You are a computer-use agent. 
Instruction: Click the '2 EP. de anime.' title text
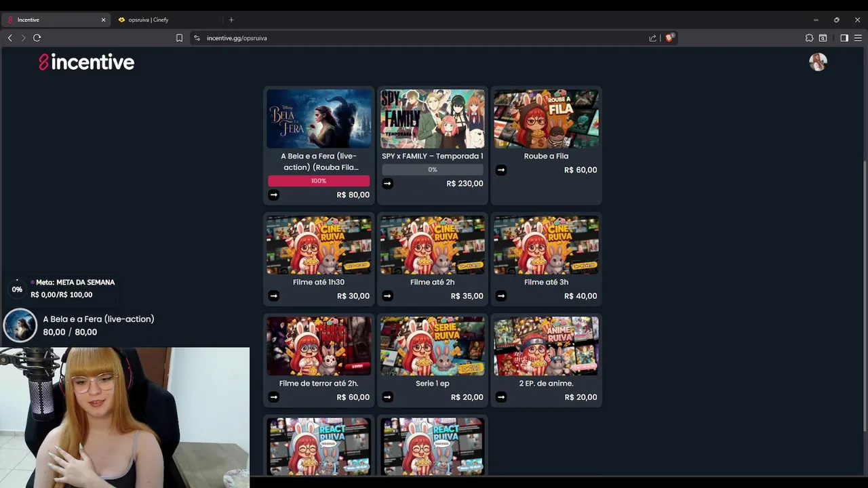[546, 384]
